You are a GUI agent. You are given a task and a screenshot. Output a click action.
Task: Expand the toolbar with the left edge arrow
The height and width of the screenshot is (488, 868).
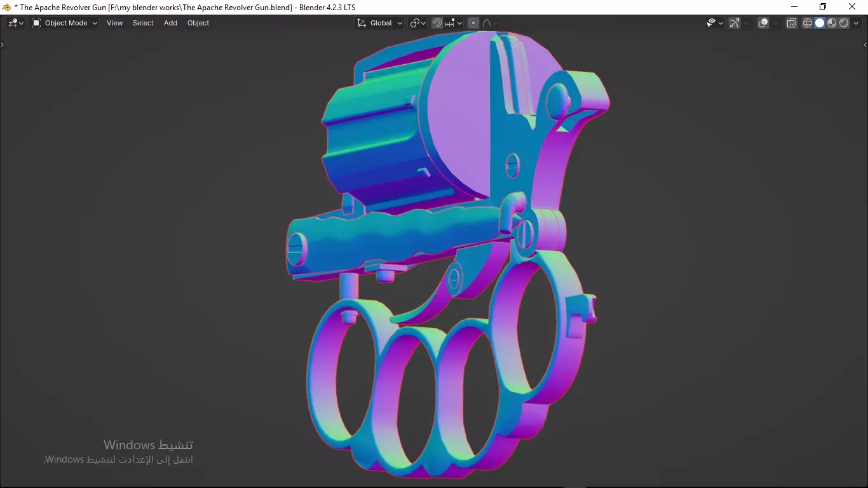[x=3, y=44]
